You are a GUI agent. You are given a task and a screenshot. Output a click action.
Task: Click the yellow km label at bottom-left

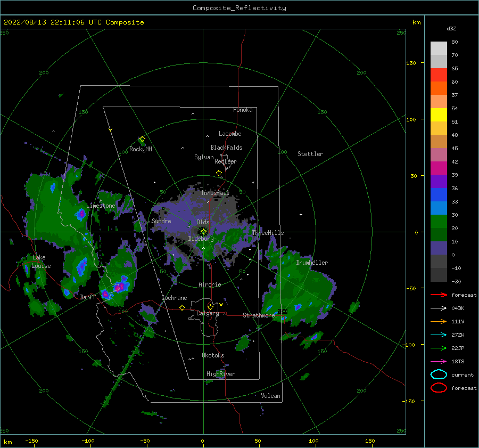pyautogui.click(x=8, y=442)
